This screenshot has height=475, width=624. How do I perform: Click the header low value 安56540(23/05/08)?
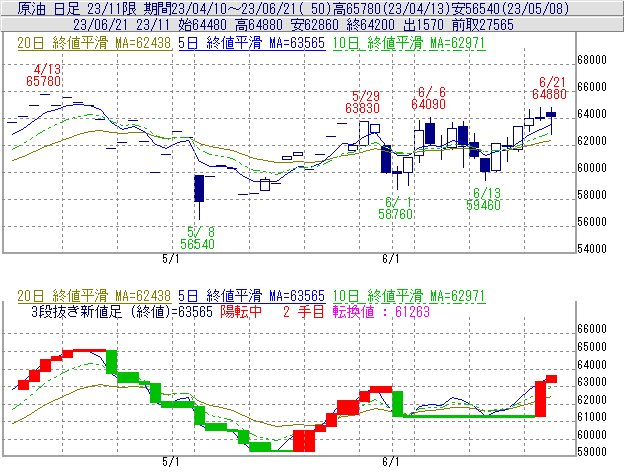pos(510,8)
